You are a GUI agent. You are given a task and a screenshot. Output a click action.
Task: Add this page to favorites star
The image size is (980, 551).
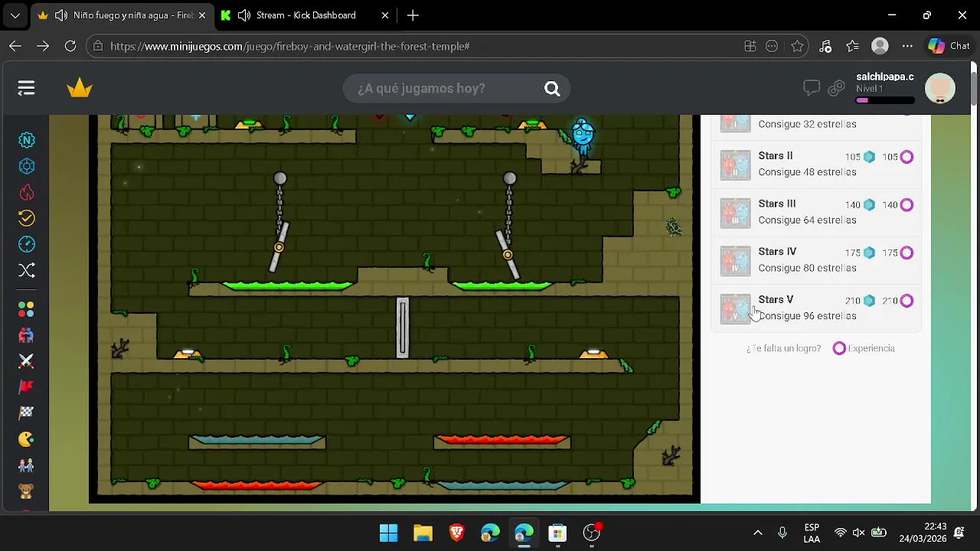pyautogui.click(x=797, y=46)
